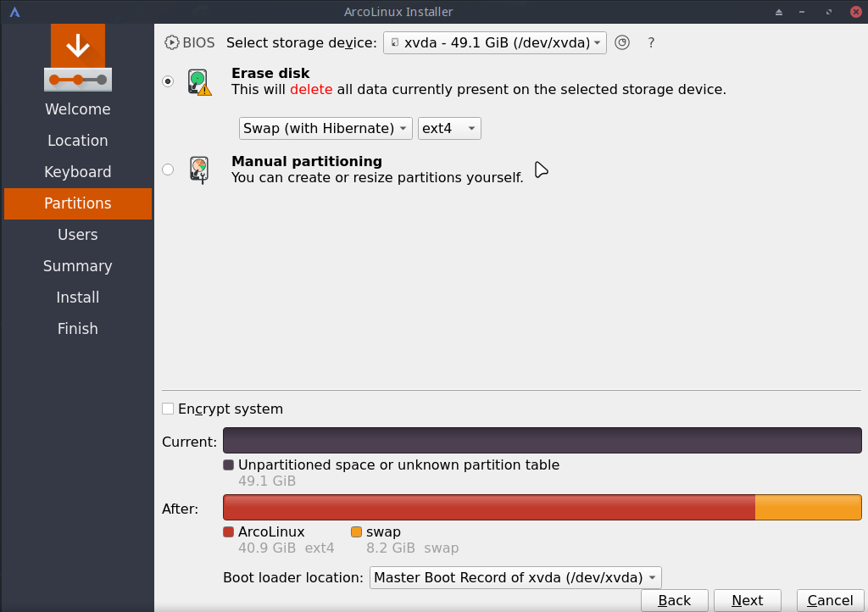
Task: Open the Swap (with Hibernate) dropdown
Action: click(x=325, y=128)
